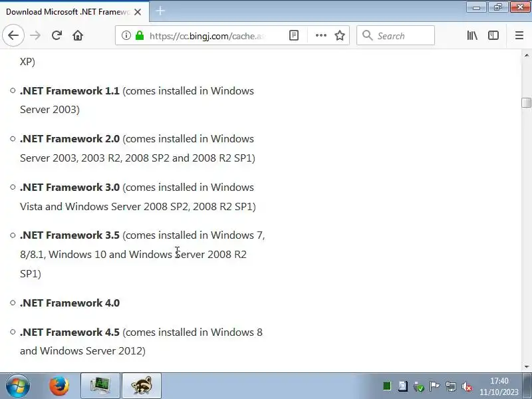
Task: Click the .NET Framework 4.5 heading
Action: tap(70, 332)
